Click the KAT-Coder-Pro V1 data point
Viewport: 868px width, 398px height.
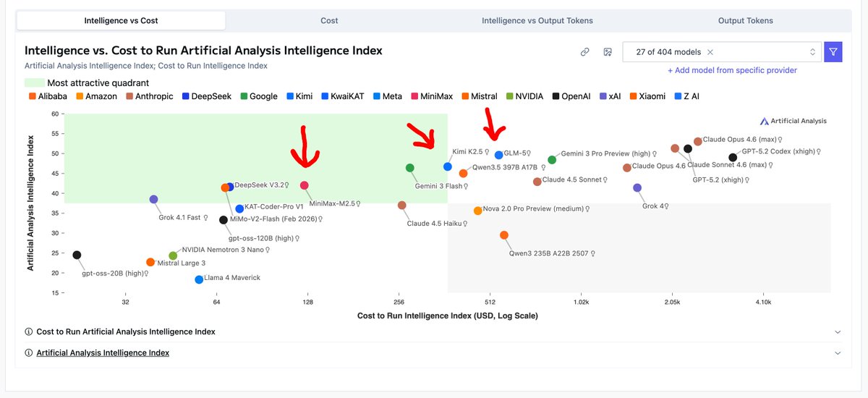[x=239, y=208]
